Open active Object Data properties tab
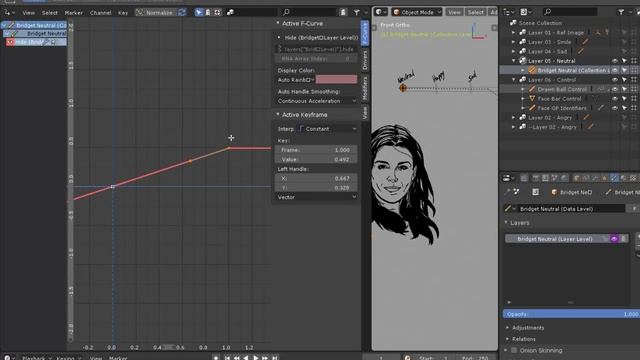This screenshot has height=360, width=640. click(x=614, y=178)
